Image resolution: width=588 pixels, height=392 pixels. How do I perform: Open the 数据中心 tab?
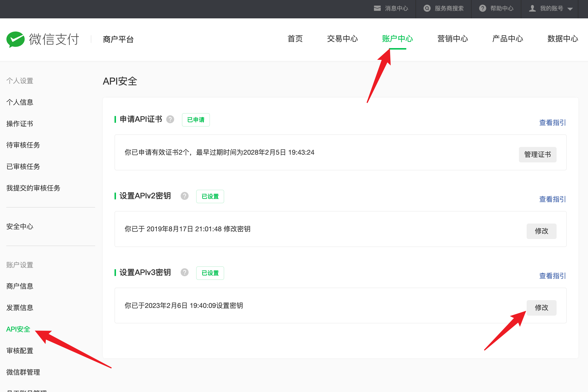[x=563, y=39]
